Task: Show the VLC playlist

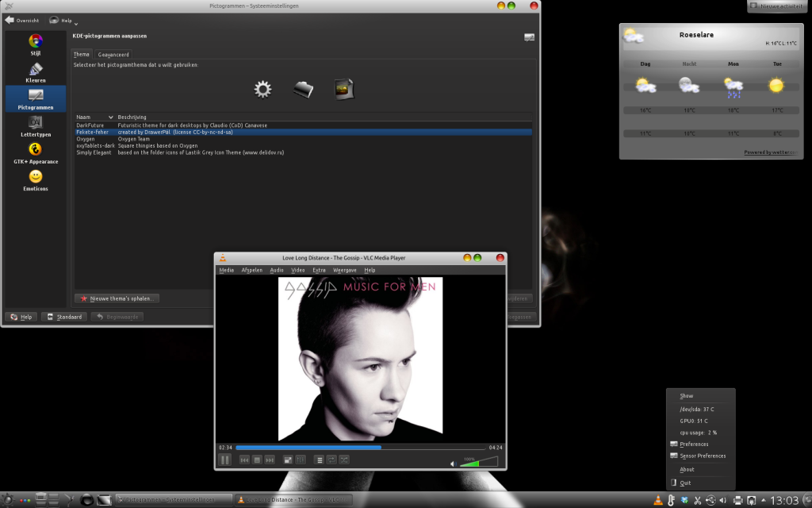Action: click(x=320, y=460)
